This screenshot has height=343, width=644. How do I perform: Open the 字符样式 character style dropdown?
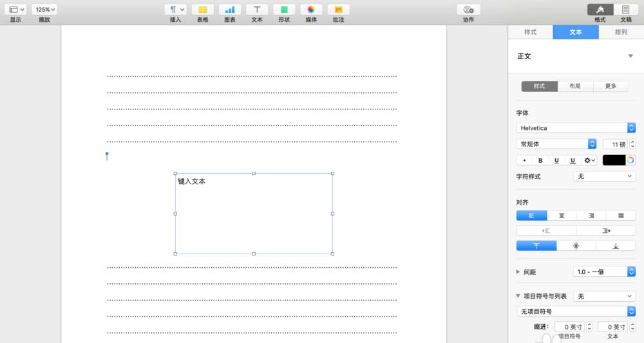[x=604, y=176]
